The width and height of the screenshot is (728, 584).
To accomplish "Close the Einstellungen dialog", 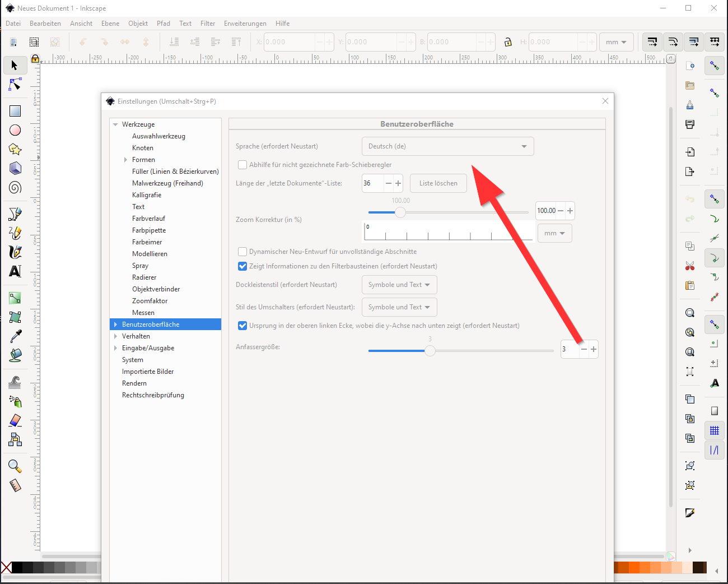I will point(605,101).
